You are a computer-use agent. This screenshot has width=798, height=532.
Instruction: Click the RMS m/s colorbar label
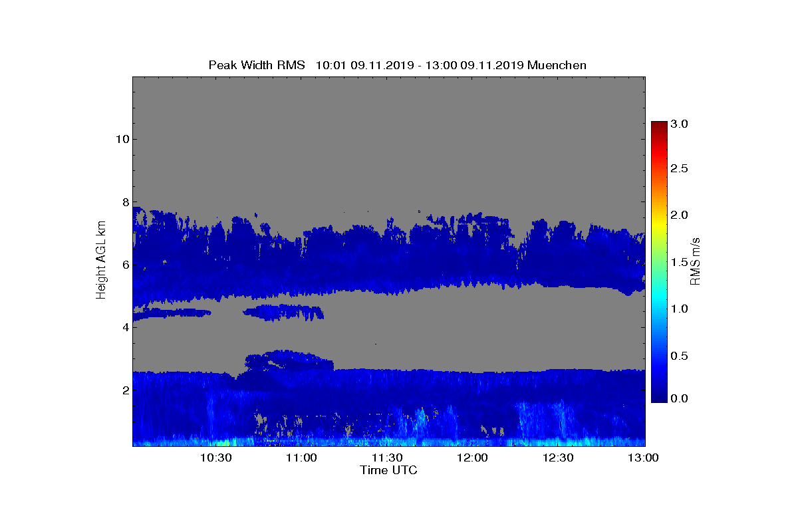pyautogui.click(x=696, y=261)
